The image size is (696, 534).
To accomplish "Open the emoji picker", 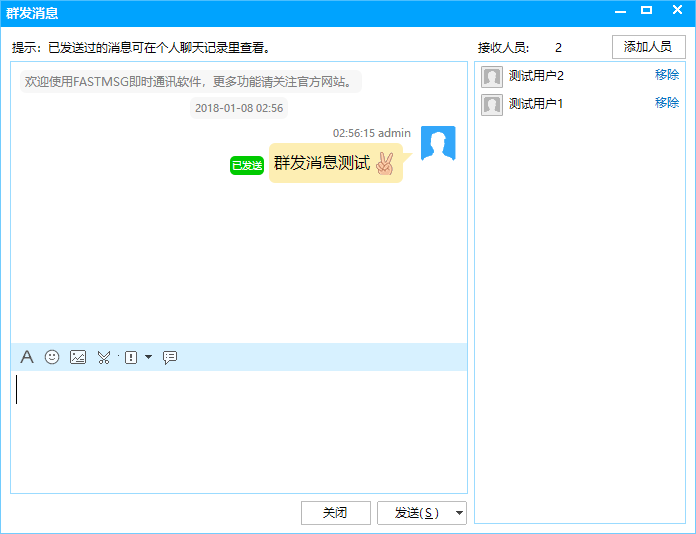I will point(52,357).
